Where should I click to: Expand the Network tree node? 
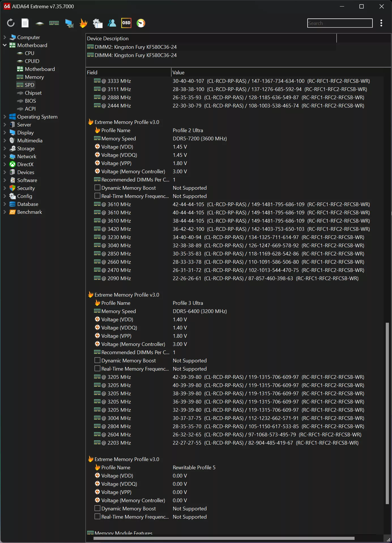[x=5, y=157]
